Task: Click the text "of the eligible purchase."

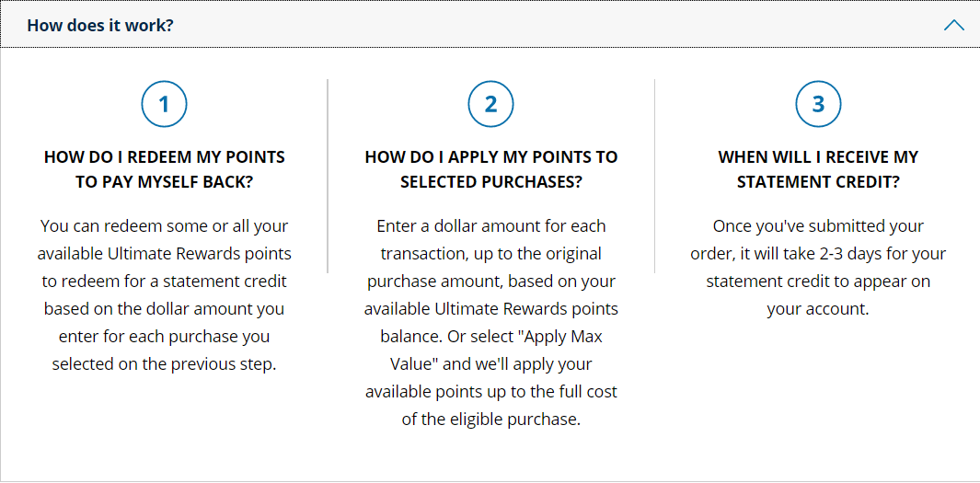Action: point(491,420)
